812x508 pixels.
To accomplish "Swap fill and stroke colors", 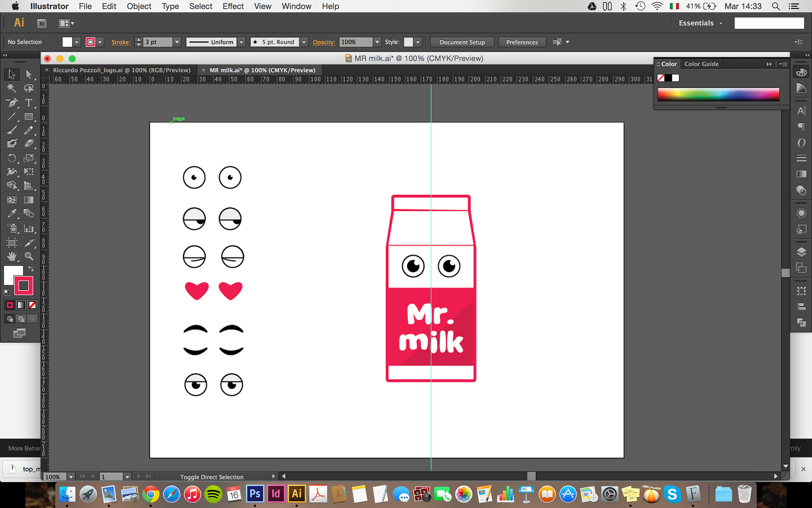I will [x=31, y=269].
